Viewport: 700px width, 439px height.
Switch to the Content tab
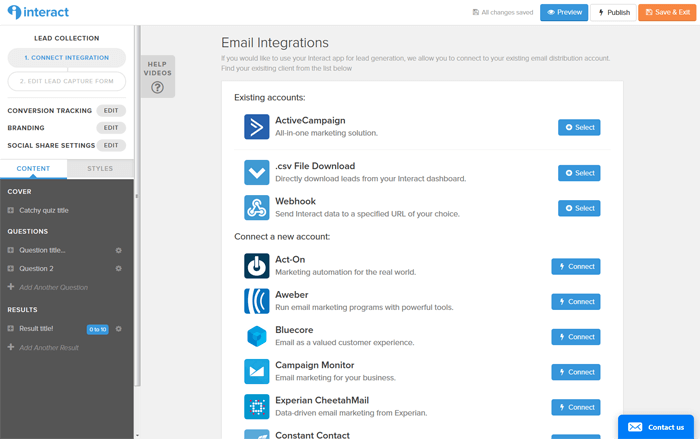[x=33, y=169]
